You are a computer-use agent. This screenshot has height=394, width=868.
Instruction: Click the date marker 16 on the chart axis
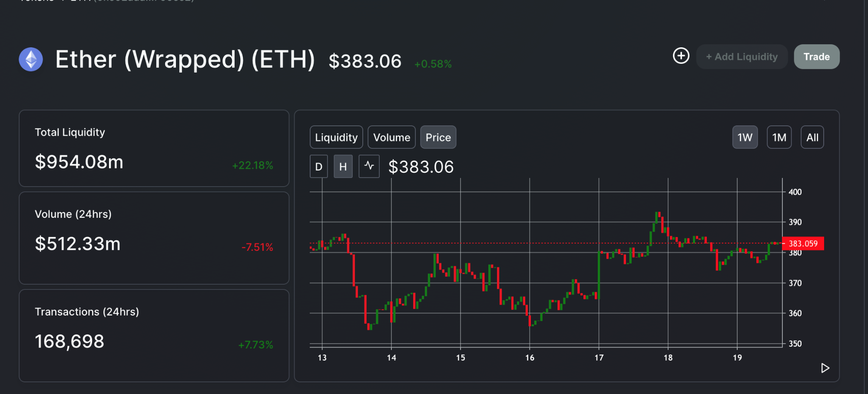tap(530, 358)
